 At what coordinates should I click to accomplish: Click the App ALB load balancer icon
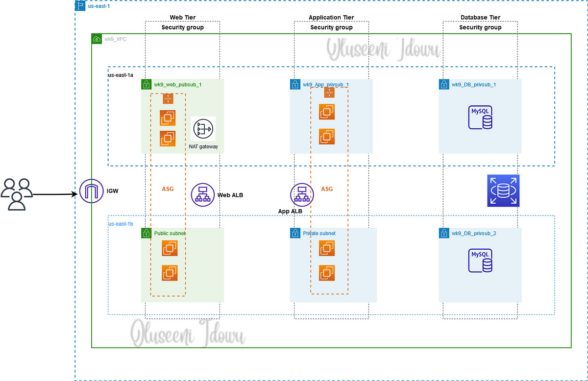point(301,194)
